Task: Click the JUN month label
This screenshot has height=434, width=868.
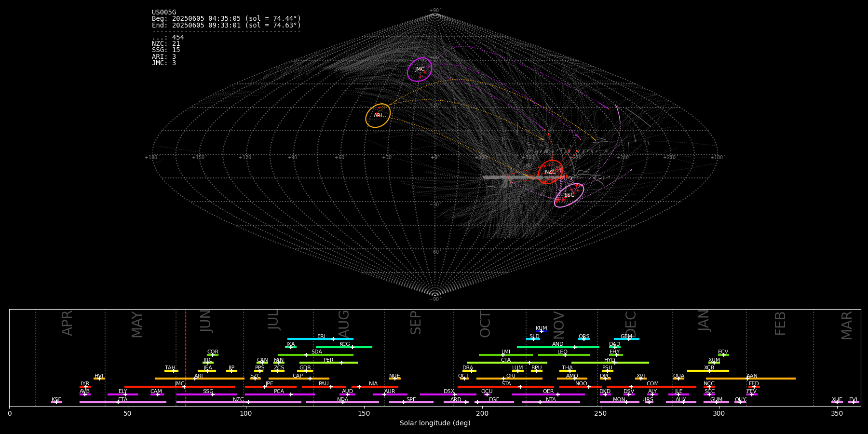Action: pos(206,321)
